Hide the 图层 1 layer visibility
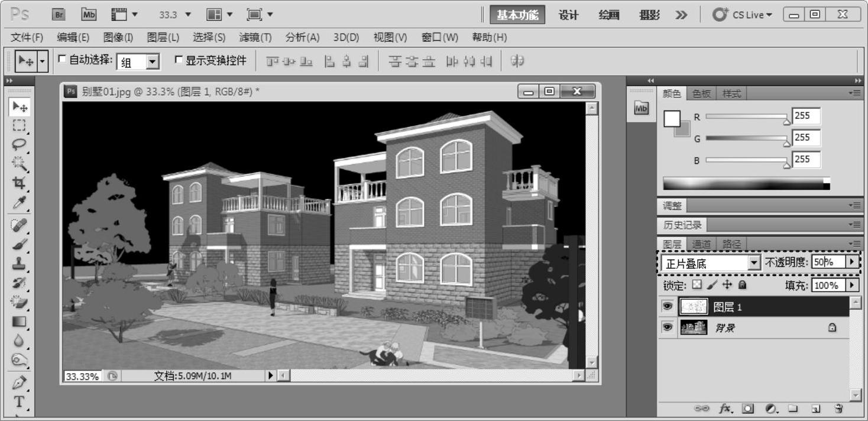This screenshot has width=868, height=421. [667, 306]
